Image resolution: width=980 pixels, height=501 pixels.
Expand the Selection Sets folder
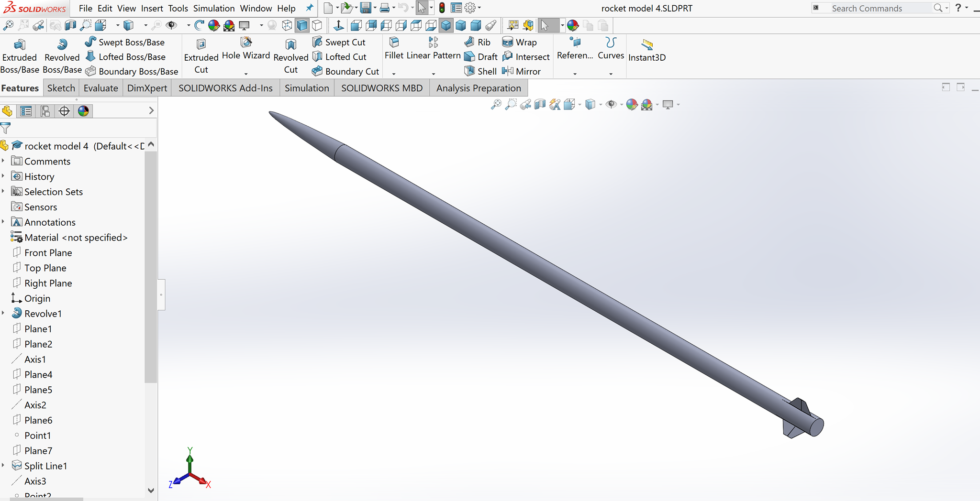tap(3, 191)
